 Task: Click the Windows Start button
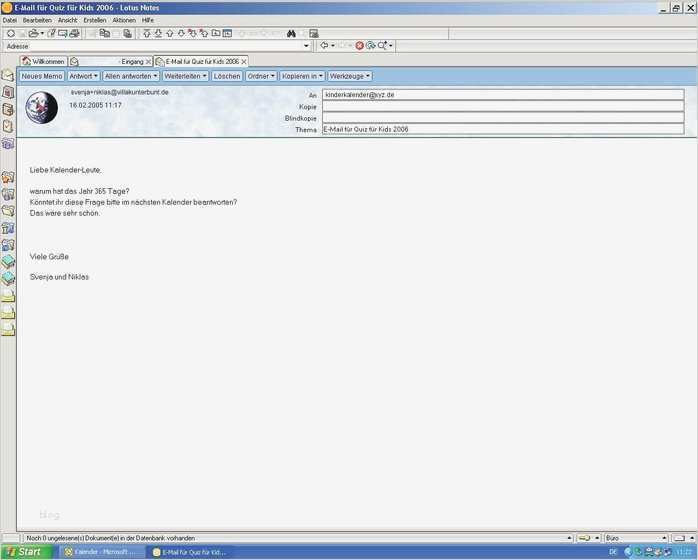coord(28,552)
